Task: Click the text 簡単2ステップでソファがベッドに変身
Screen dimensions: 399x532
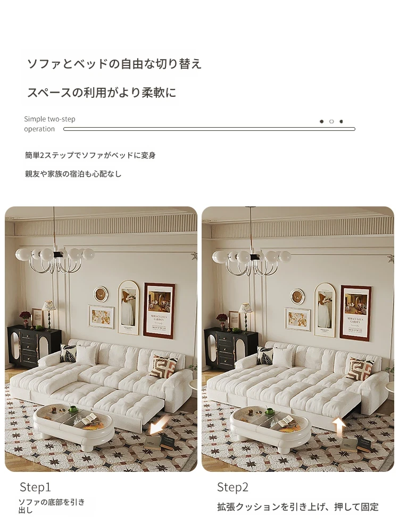Action: coord(90,155)
